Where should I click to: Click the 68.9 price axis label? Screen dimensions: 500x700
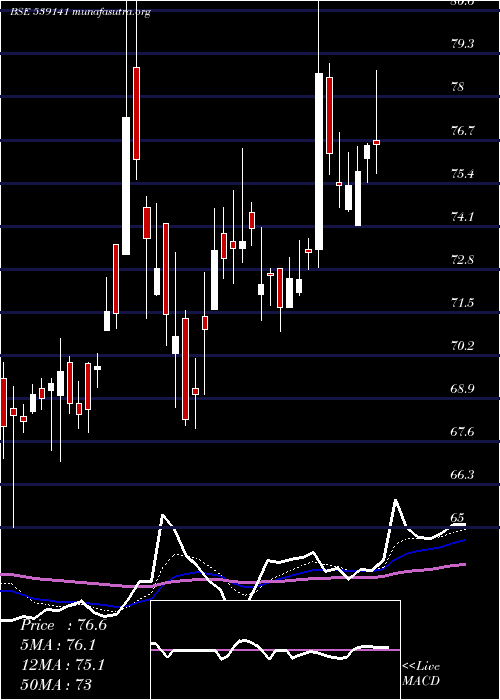point(462,388)
